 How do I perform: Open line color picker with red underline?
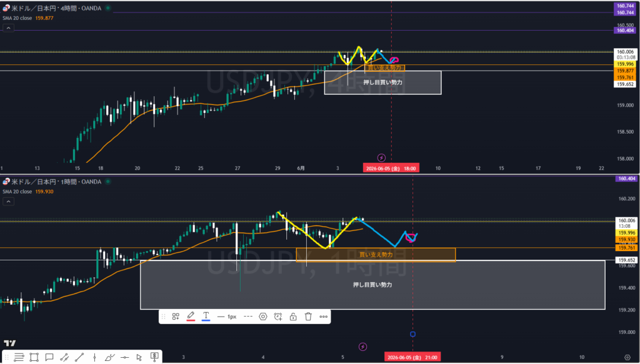point(191,317)
